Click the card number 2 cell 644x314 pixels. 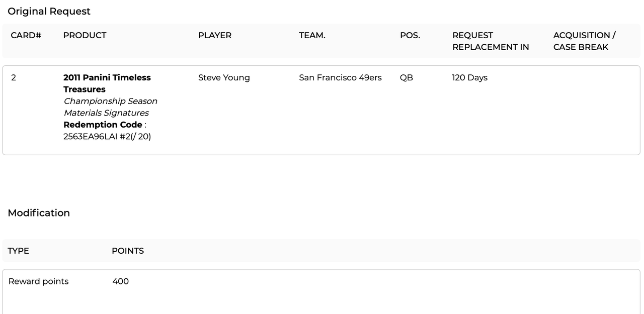14,78
